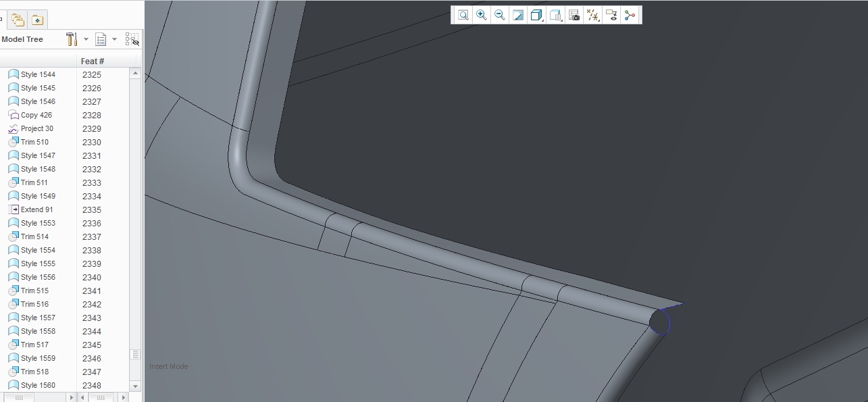The image size is (868, 402).
Task: Expand the Settings dropdown arrow
Action: pos(86,39)
